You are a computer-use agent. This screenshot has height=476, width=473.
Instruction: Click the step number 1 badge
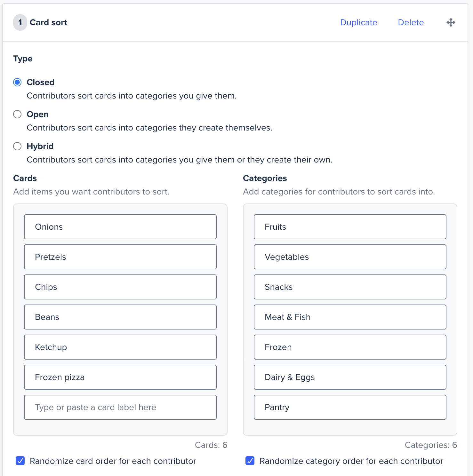point(20,22)
